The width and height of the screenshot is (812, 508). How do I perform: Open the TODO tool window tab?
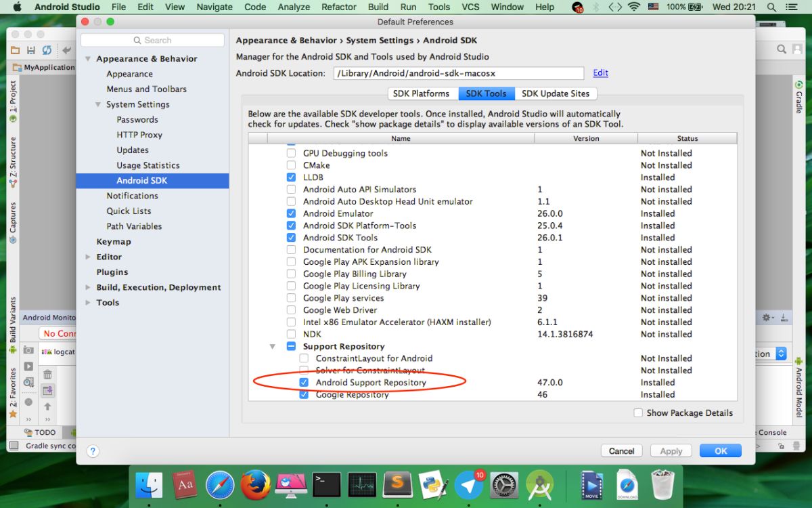[40, 432]
